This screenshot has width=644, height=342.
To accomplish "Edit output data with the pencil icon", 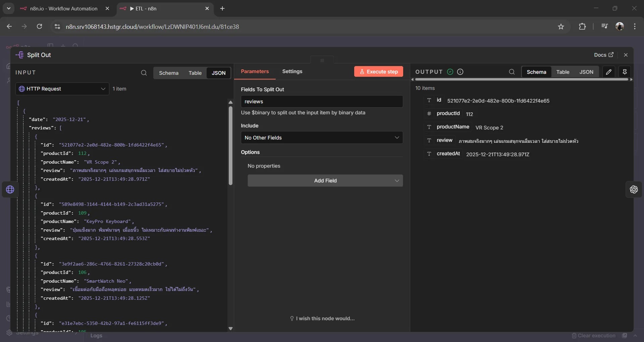I will pos(609,72).
